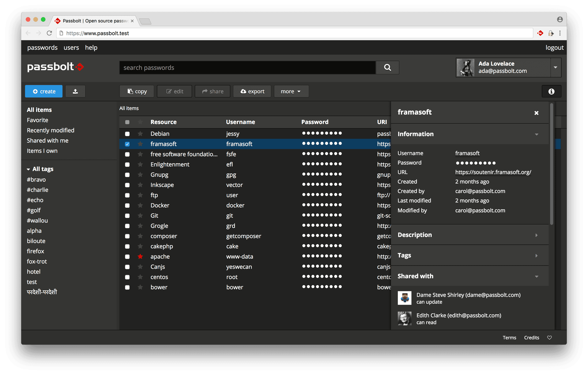
Task: Click the create button
Action: (44, 91)
